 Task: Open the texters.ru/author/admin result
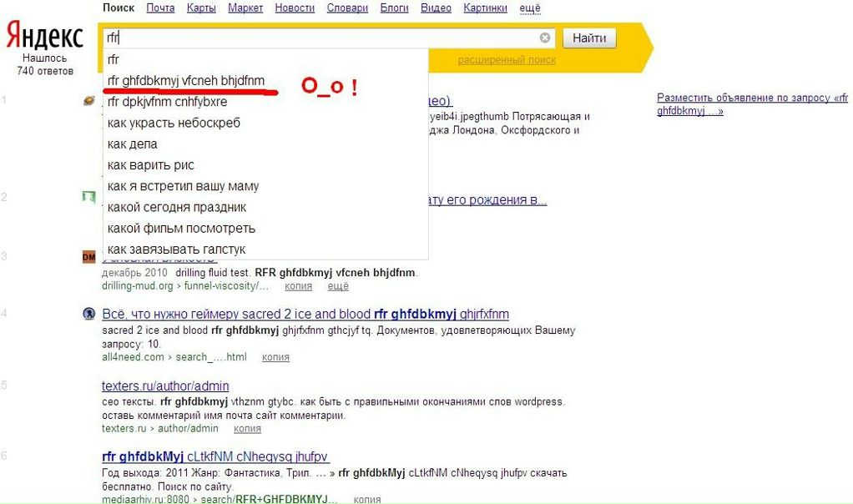(x=165, y=386)
